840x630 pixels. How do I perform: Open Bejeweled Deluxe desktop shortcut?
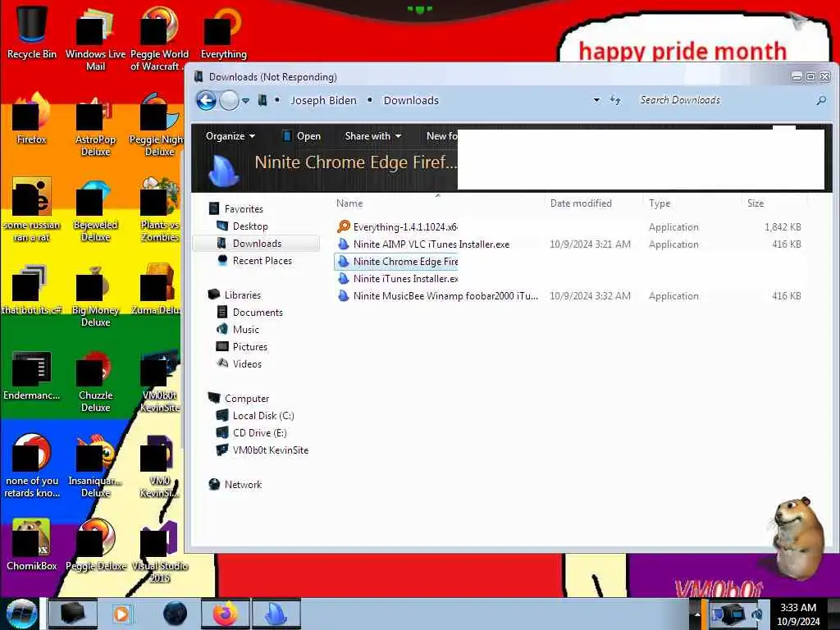coord(95,210)
